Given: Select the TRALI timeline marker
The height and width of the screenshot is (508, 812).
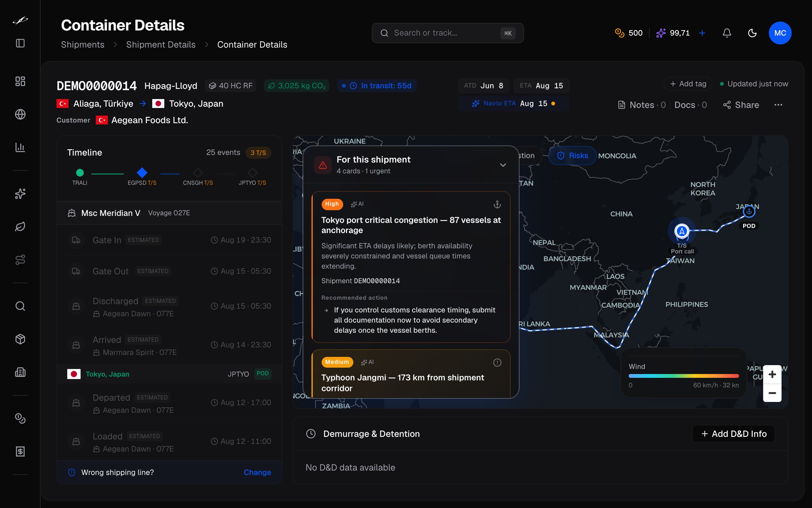Looking at the screenshot, I should point(80,177).
